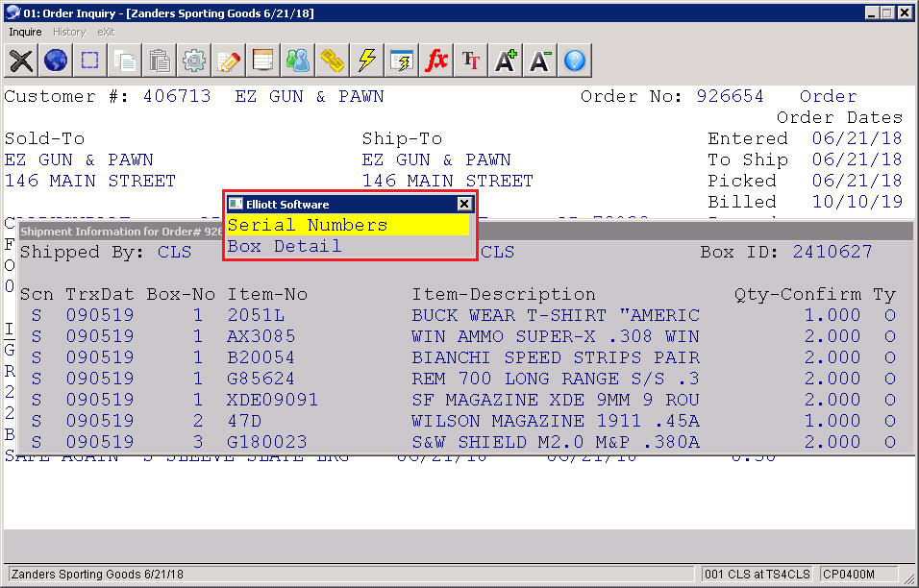Image resolution: width=919 pixels, height=588 pixels.
Task: Minimize the Order Inquiry window
Action: click(872, 12)
